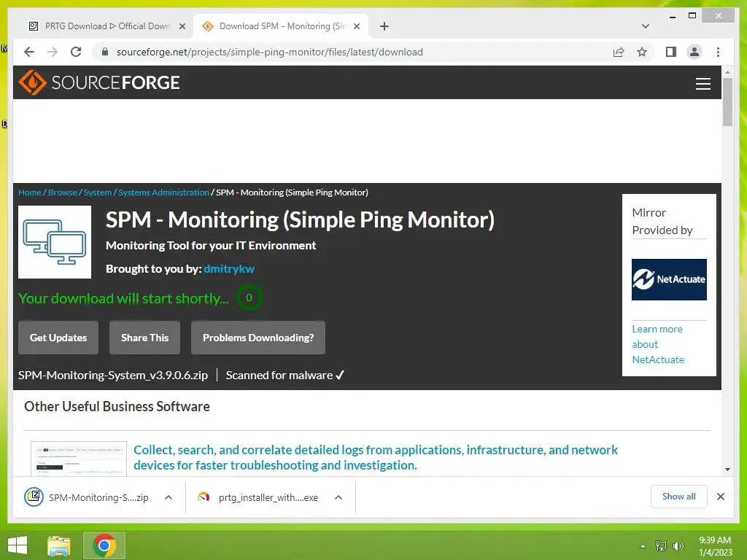Click the scrollbar up arrow
The height and width of the screenshot is (560, 747).
pos(727,72)
